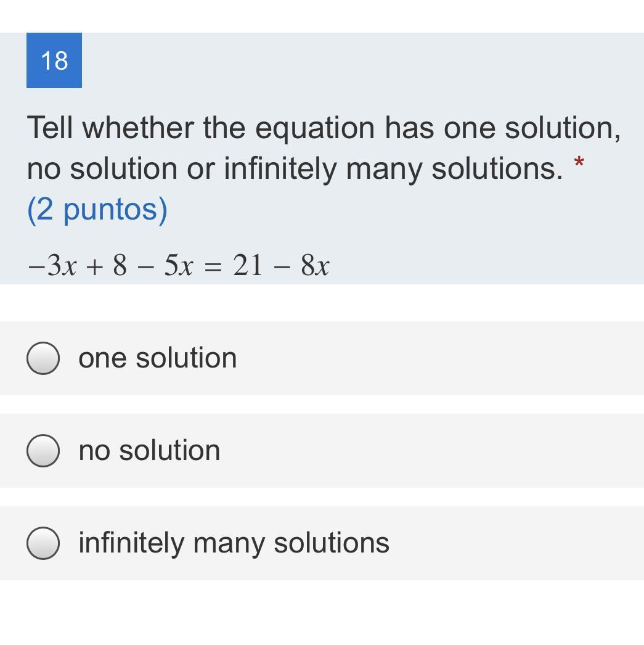
Task: Select the "one solution" radio button
Action: click(x=43, y=358)
